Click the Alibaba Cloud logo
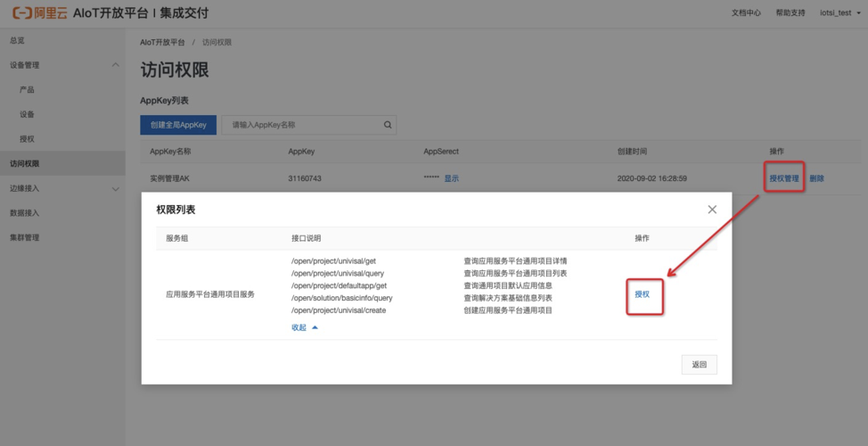The image size is (868, 446). [x=39, y=12]
